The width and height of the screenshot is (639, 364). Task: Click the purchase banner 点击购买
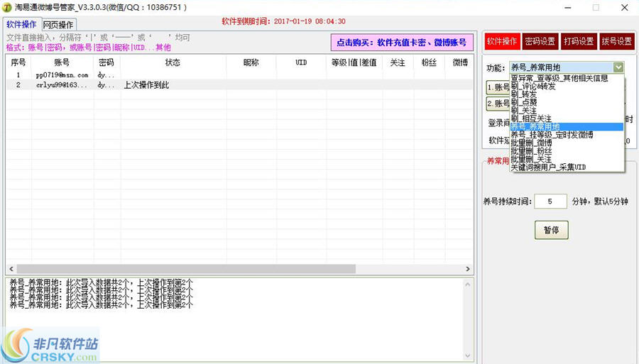tap(402, 43)
